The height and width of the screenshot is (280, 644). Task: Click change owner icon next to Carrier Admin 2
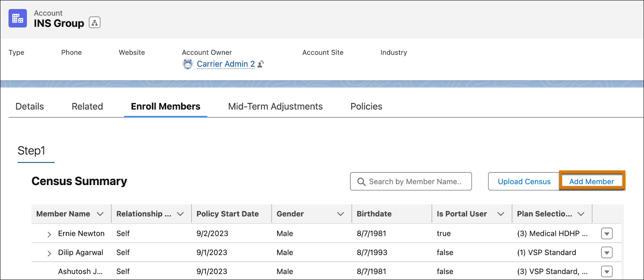click(x=261, y=64)
